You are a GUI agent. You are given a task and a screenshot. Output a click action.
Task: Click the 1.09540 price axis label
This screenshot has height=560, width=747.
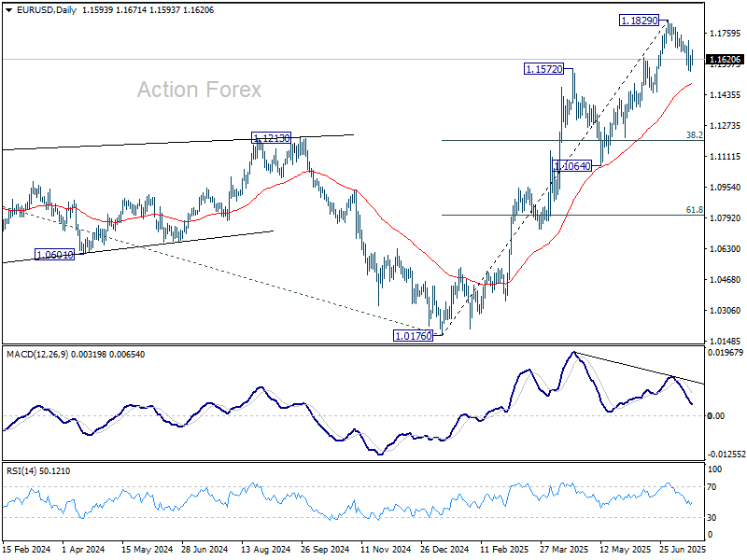coord(725,187)
